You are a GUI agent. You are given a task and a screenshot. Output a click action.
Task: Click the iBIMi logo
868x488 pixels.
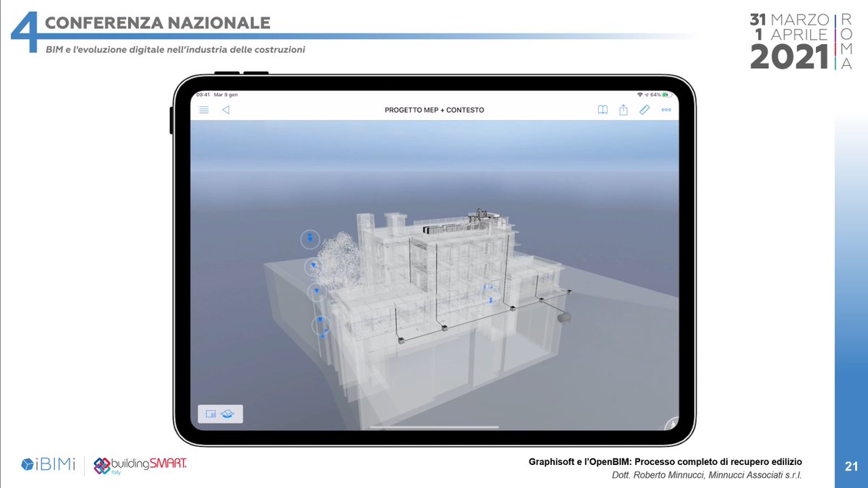pos(48,463)
